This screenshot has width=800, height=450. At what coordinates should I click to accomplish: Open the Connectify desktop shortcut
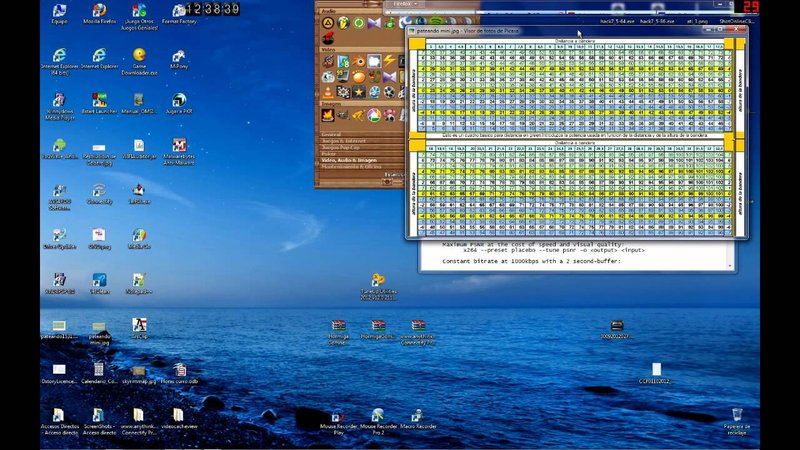99,194
